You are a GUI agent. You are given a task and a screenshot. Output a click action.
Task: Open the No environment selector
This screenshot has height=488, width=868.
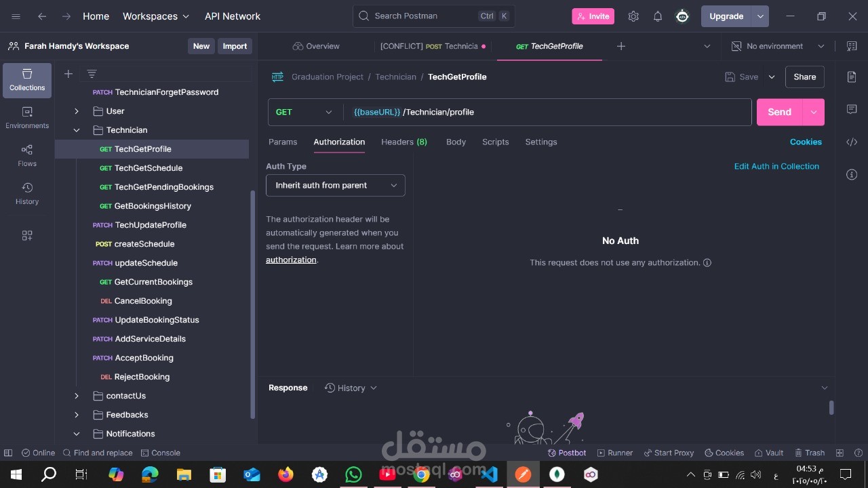pos(778,46)
